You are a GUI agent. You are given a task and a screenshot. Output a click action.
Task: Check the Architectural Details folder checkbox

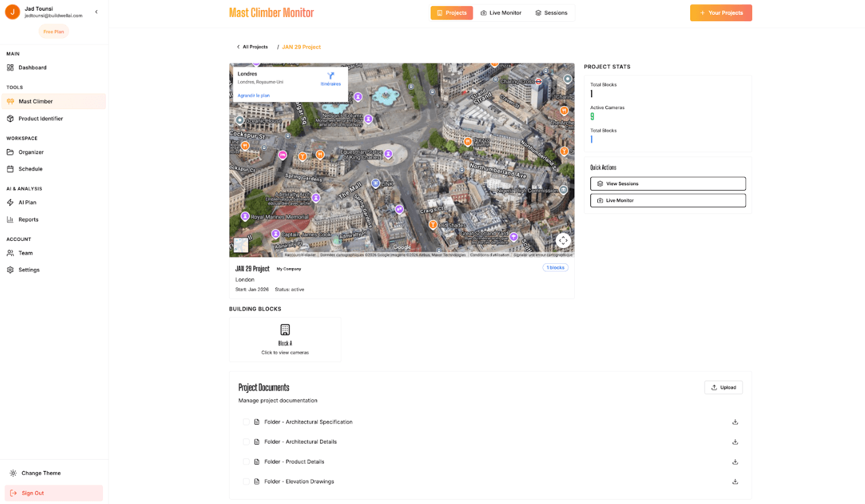pyautogui.click(x=246, y=442)
